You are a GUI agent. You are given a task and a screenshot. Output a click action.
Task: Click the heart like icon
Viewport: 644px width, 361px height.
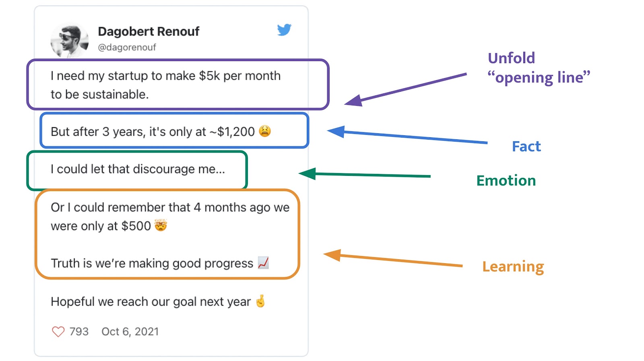[58, 332]
